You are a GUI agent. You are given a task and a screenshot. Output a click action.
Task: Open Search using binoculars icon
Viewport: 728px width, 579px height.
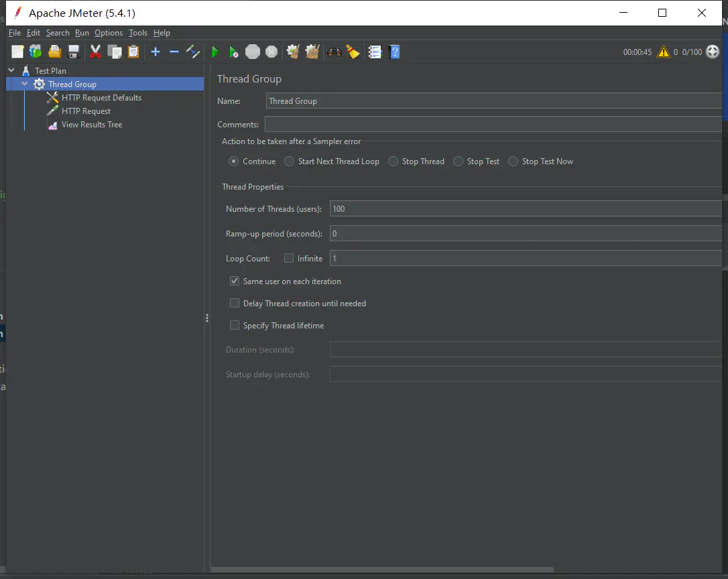click(335, 52)
